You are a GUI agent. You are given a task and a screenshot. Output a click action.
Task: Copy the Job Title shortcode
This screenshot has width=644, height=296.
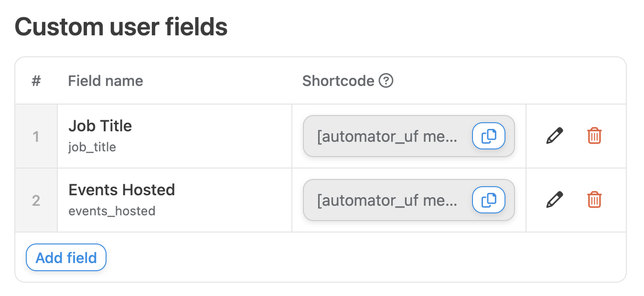pos(488,137)
